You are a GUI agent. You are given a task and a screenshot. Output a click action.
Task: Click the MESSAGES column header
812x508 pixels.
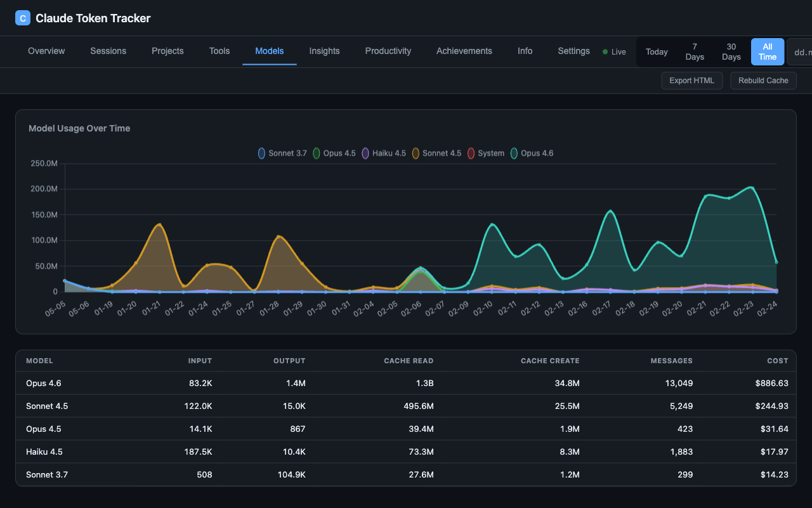click(x=671, y=361)
